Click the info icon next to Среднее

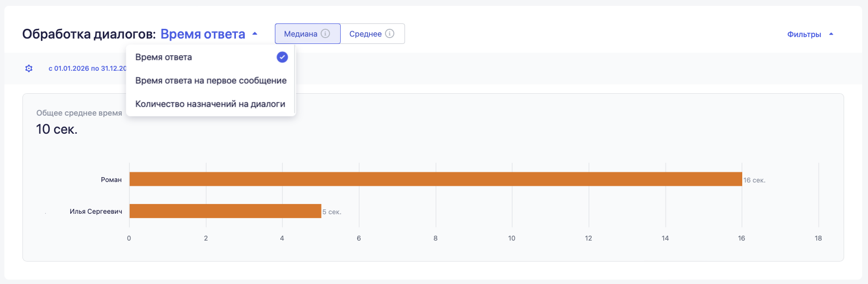click(390, 34)
